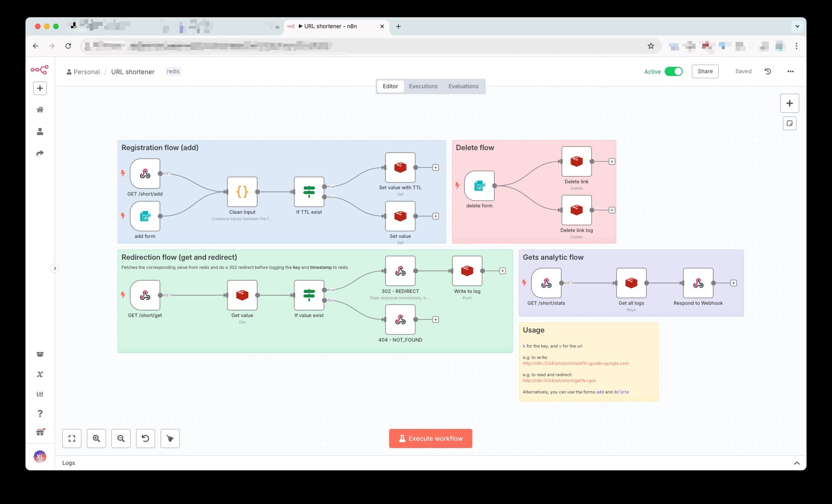Reset canvas zoom level
This screenshot has height=504, width=832.
coord(146,438)
